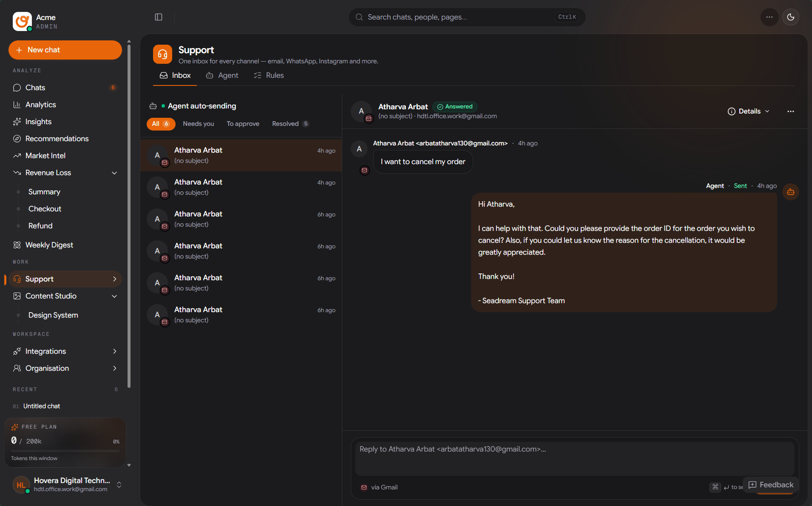Screen dimensions: 812x506
Task: Click the HL account avatar
Action: coord(21,485)
